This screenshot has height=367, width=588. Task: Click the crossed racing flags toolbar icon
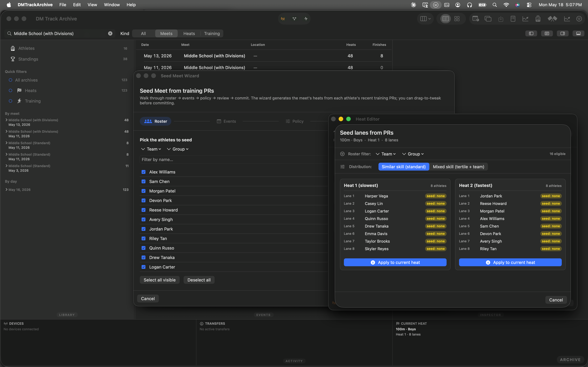(552, 19)
